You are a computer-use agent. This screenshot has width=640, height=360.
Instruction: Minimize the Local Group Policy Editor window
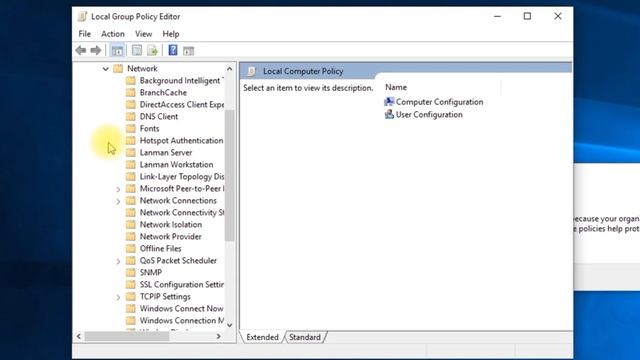(497, 16)
